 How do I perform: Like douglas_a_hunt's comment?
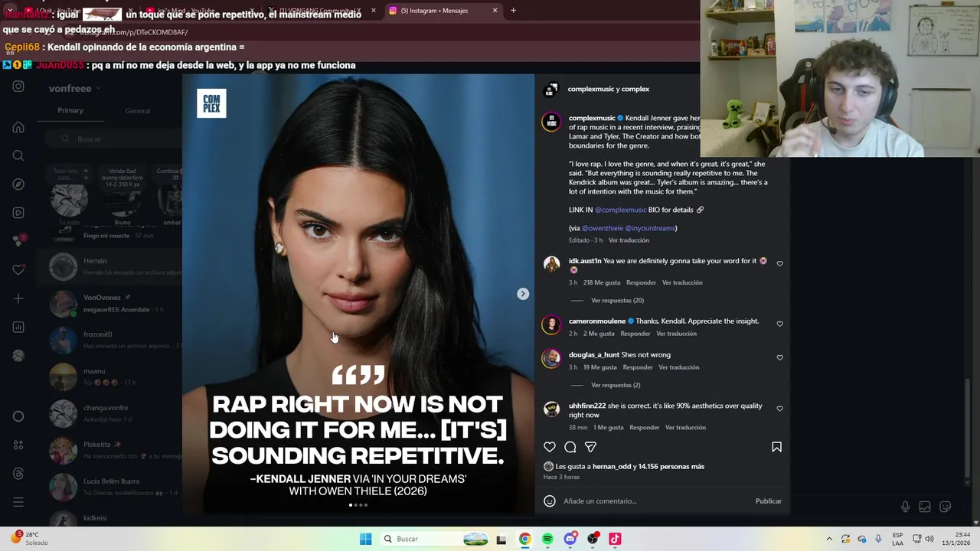pos(779,357)
